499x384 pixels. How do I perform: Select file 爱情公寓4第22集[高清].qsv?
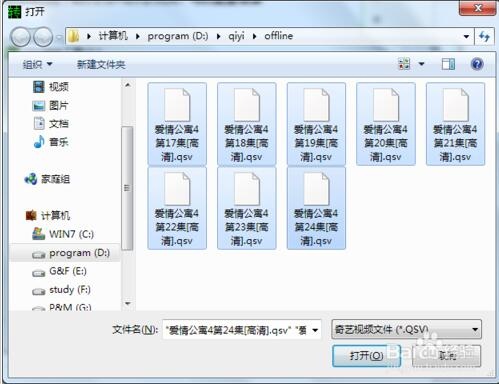(x=177, y=208)
